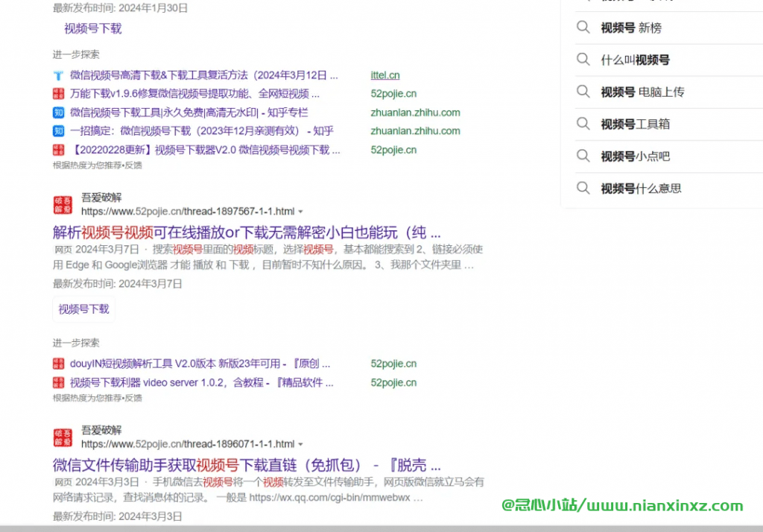Search related query 视频号 新榜
The width and height of the screenshot is (763, 532).
coord(631,28)
